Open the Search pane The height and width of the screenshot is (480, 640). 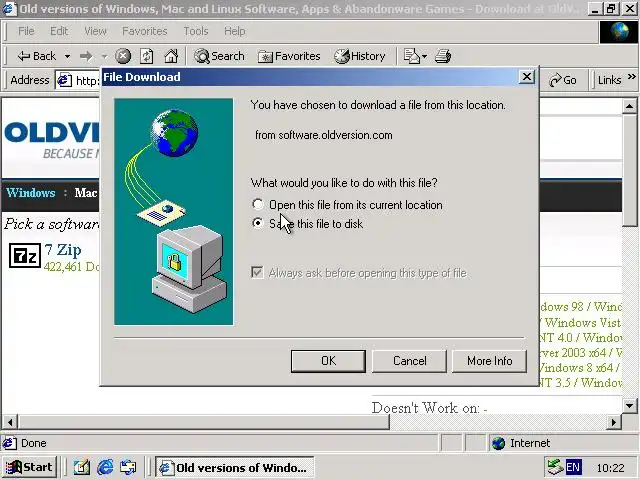[x=219, y=56]
